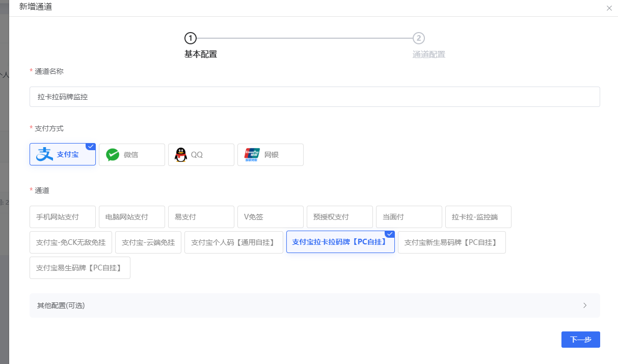
Task: Select 电脑网站支付 channel option
Action: (x=132, y=217)
